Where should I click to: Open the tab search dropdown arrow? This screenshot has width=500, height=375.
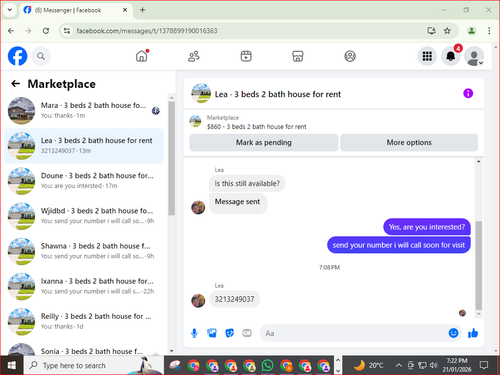tap(10, 10)
